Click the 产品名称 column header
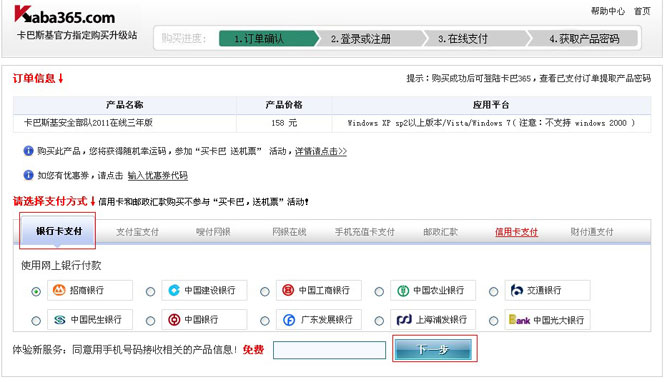This screenshot has width=667, height=382. click(125, 105)
